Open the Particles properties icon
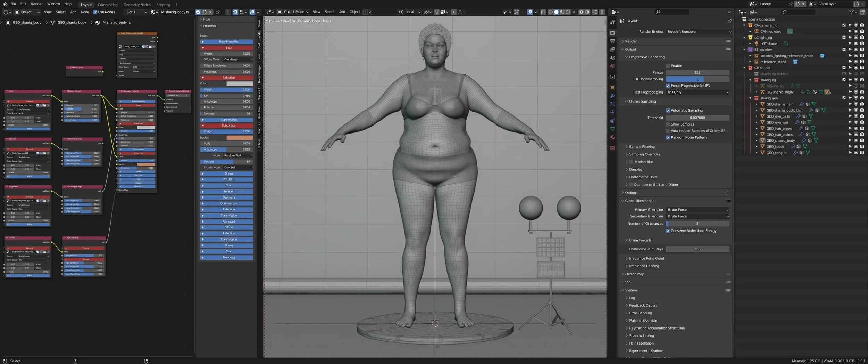 [612, 104]
